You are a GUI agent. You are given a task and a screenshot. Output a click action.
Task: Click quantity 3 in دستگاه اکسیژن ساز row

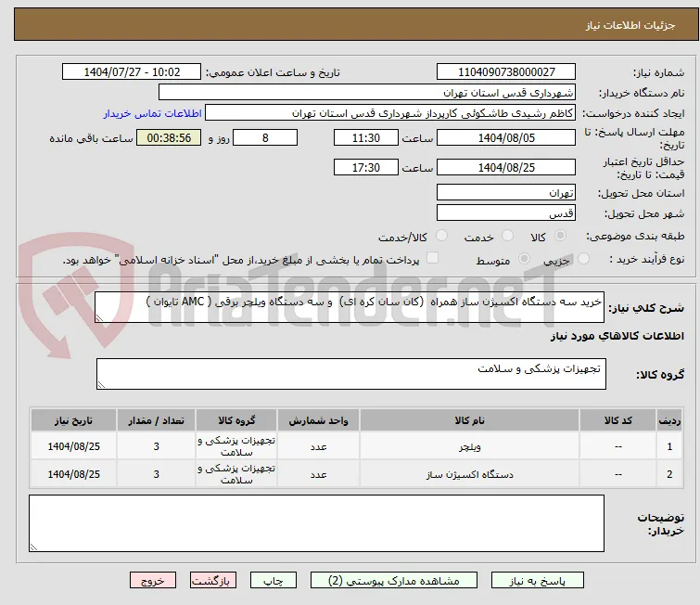click(x=157, y=473)
